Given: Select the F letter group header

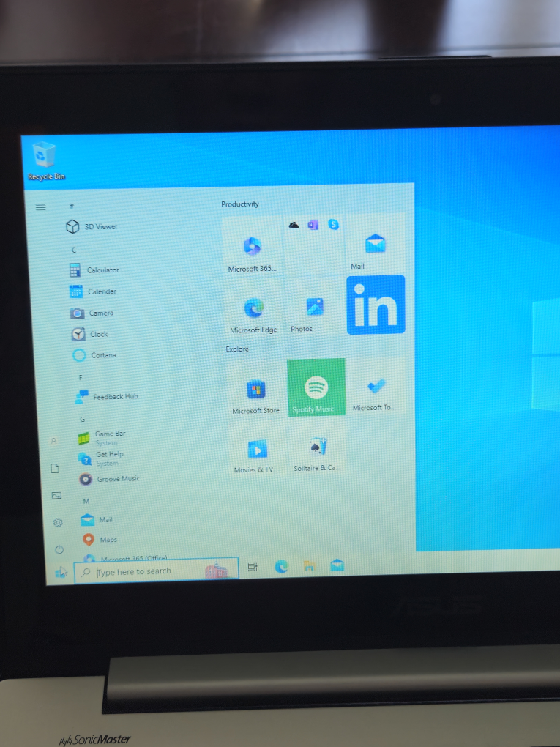Looking at the screenshot, I should point(81,377).
